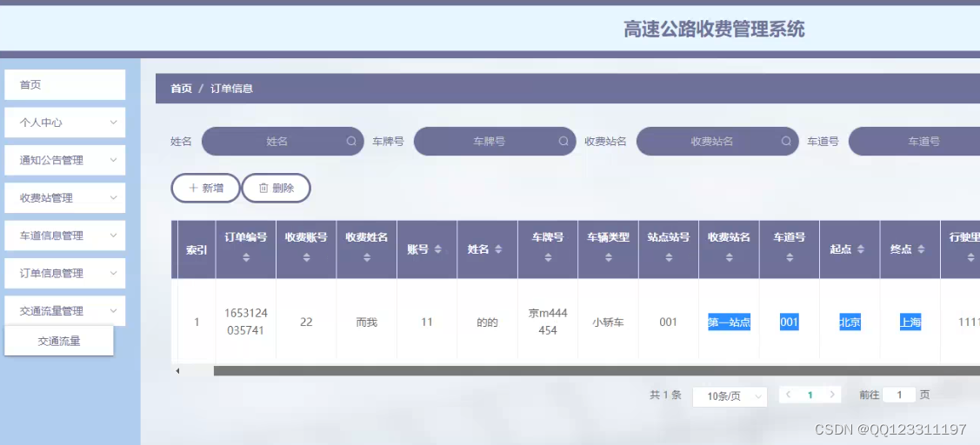Click highlighted 第一站点 cell
This screenshot has height=445, width=980.
tap(729, 322)
